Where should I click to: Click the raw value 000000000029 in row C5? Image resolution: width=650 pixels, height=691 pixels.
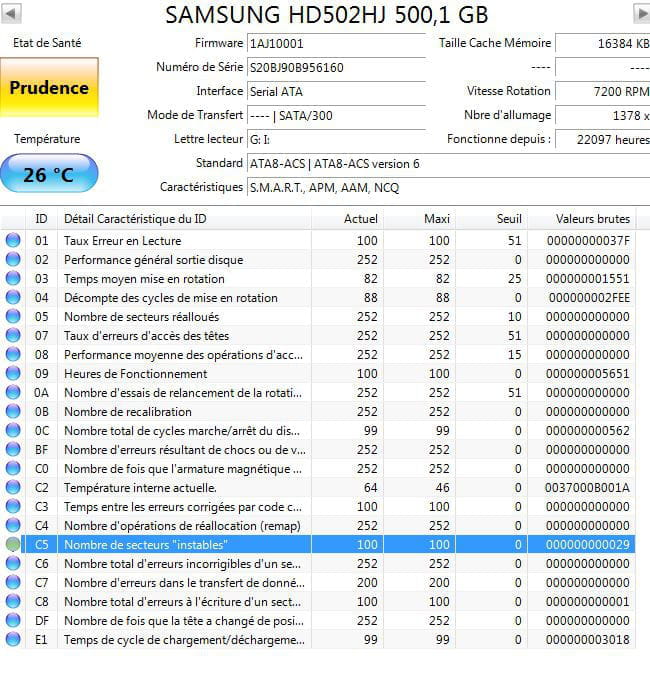click(588, 544)
